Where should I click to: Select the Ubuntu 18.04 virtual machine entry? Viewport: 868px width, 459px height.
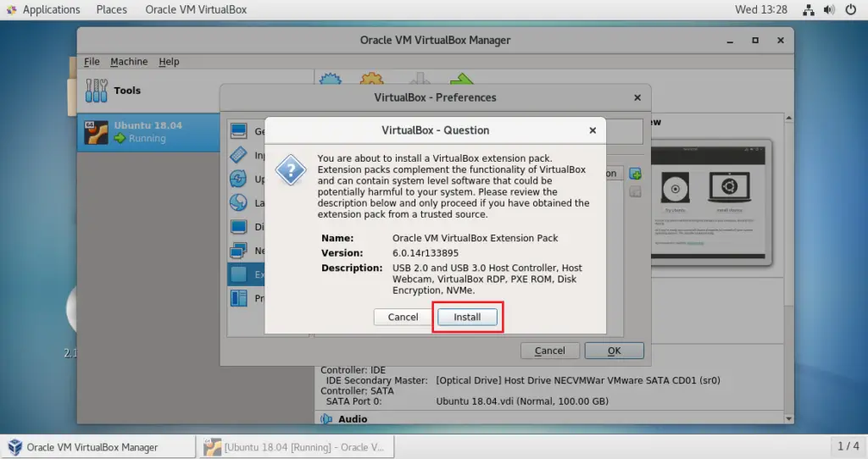click(148, 132)
